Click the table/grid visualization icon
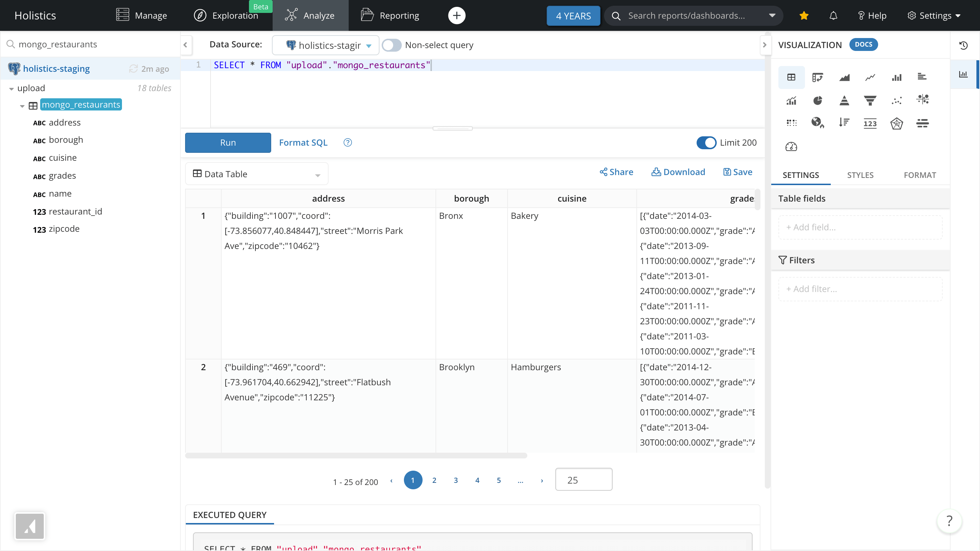Image resolution: width=980 pixels, height=551 pixels. pyautogui.click(x=792, y=77)
